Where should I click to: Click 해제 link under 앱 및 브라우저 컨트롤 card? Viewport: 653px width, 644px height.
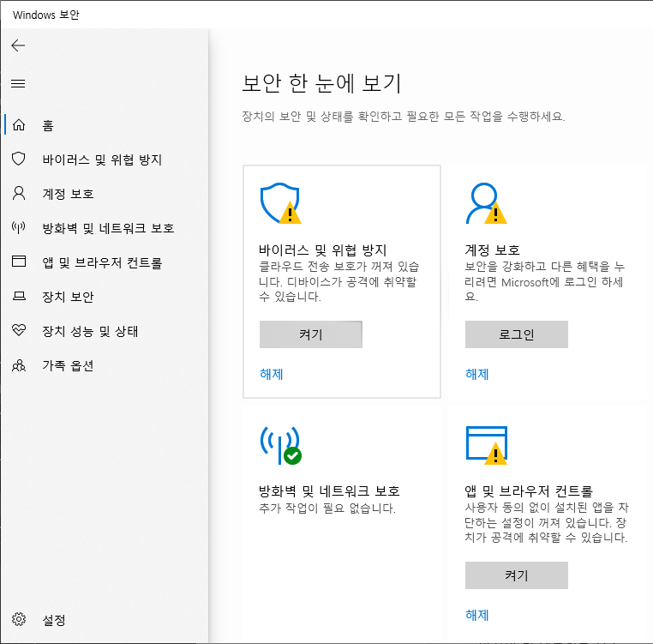[x=477, y=615]
